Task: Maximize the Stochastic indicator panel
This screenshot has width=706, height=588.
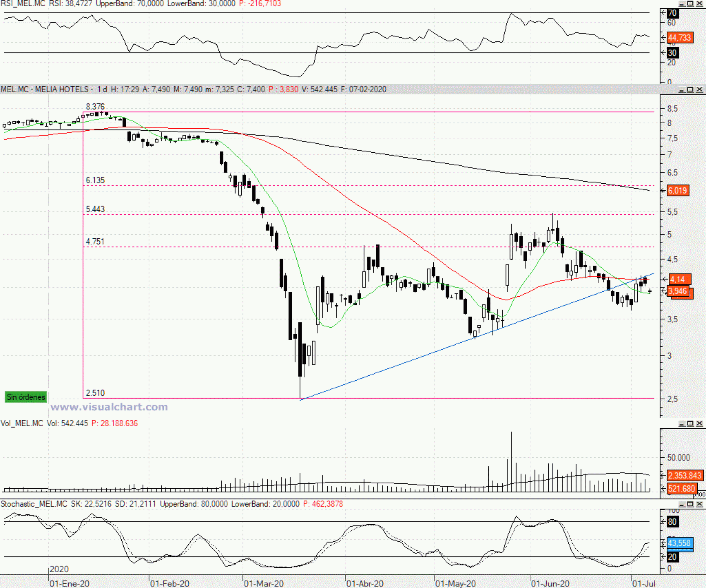Action: tap(690, 504)
